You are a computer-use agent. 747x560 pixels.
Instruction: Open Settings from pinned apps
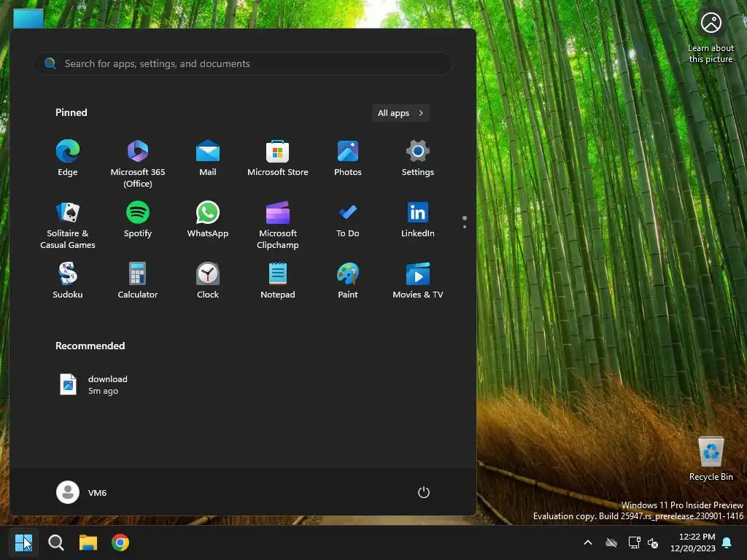tap(418, 158)
